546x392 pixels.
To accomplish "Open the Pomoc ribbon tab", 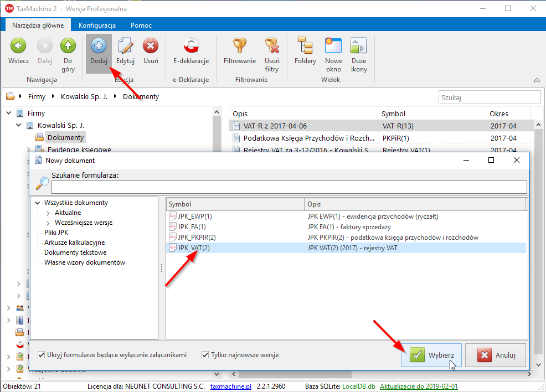I will point(141,25).
